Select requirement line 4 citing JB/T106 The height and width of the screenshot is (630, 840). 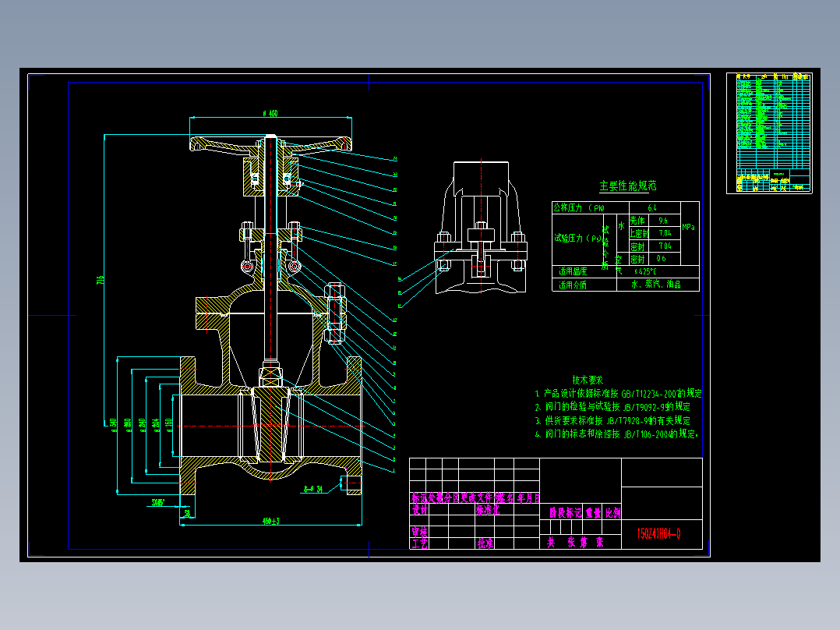point(616,434)
